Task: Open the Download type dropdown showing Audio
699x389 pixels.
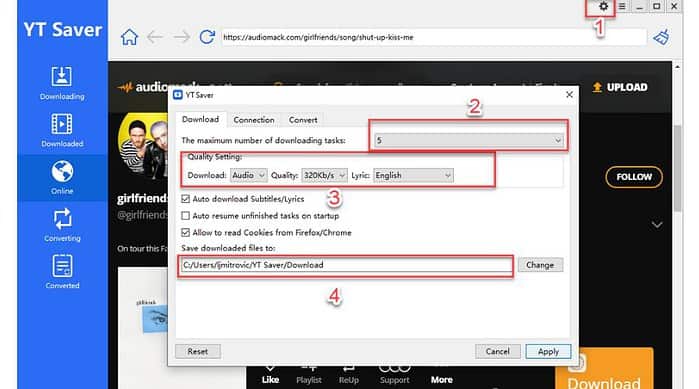Action: point(248,176)
